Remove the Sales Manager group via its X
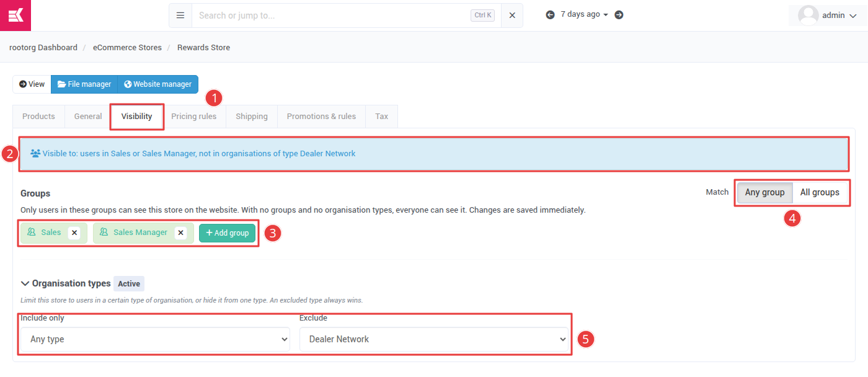This screenshot has width=868, height=377. (180, 233)
